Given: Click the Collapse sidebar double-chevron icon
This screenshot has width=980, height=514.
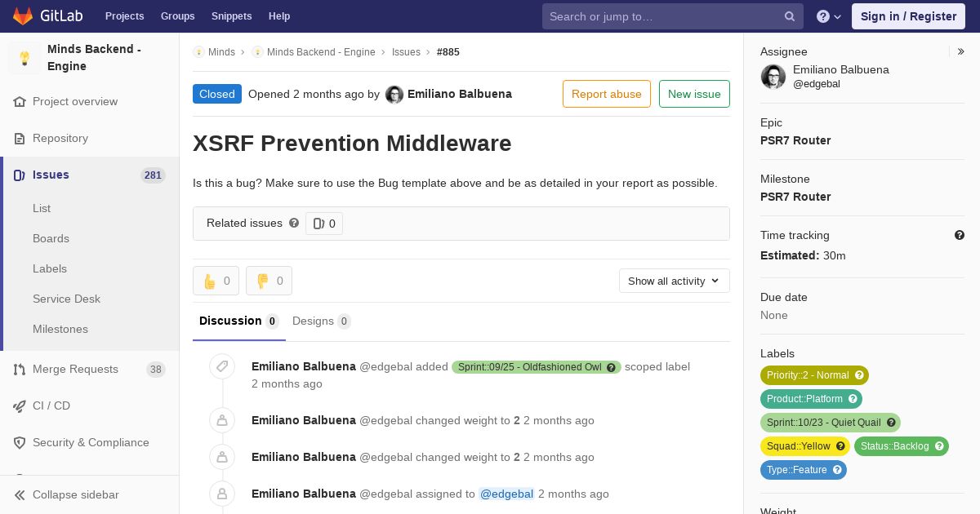Looking at the screenshot, I should coord(20,495).
